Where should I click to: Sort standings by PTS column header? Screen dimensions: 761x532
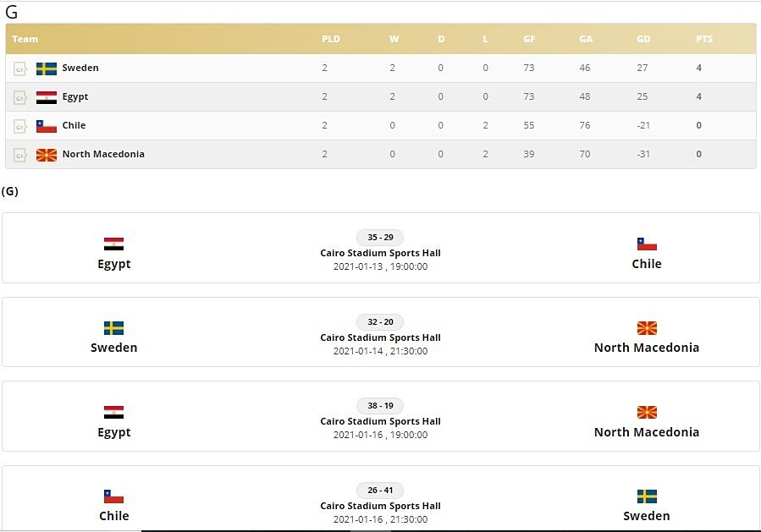[x=704, y=39]
